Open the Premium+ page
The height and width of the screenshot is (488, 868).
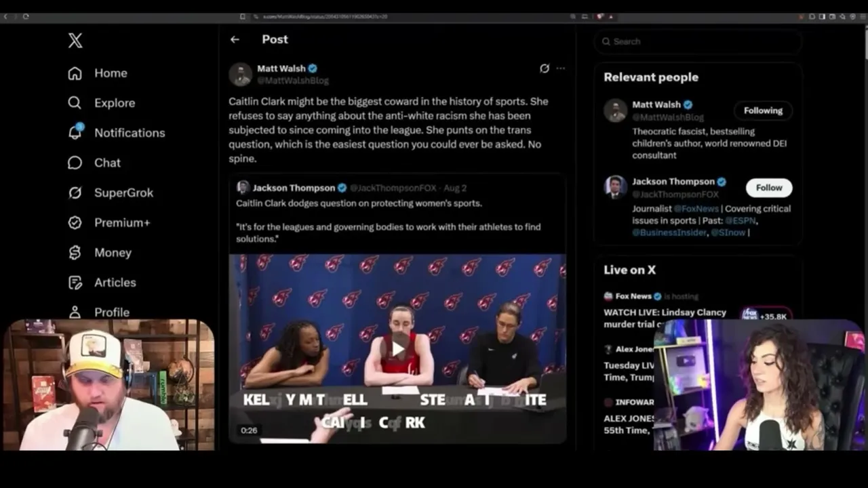point(109,222)
